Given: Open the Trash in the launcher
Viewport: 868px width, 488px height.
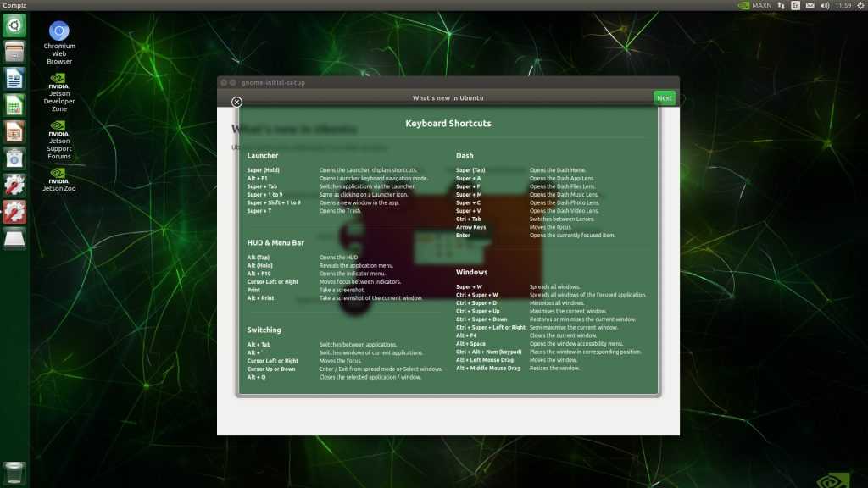Looking at the screenshot, I should (14, 472).
